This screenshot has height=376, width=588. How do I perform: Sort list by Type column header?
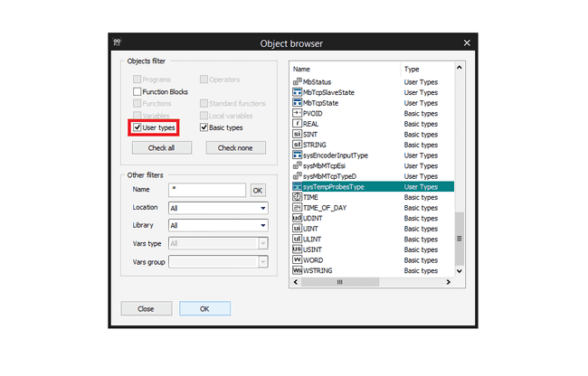(425, 69)
